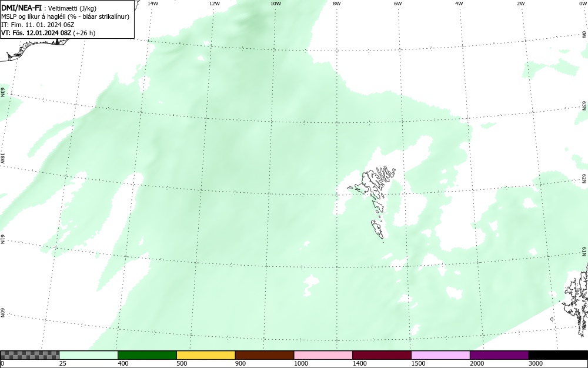Click the legend value 400

(123, 363)
